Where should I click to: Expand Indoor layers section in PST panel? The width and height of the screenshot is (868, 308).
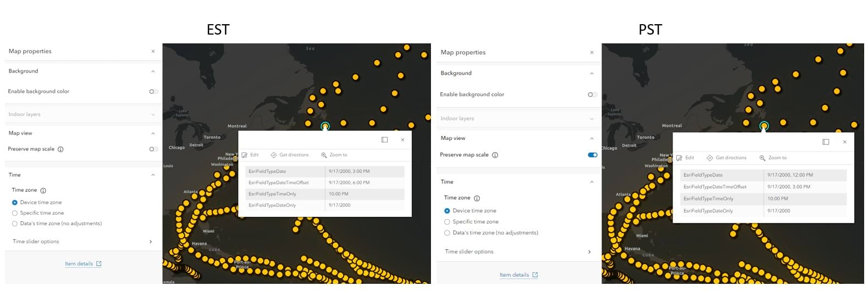pos(591,119)
